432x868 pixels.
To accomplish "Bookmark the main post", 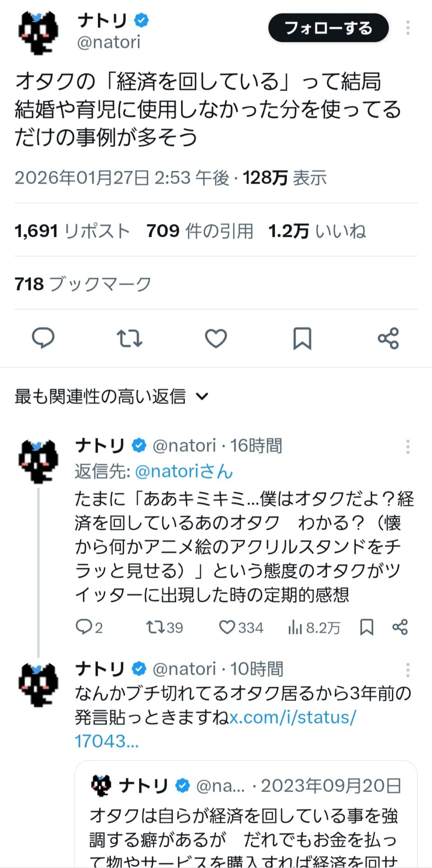I will (x=302, y=338).
